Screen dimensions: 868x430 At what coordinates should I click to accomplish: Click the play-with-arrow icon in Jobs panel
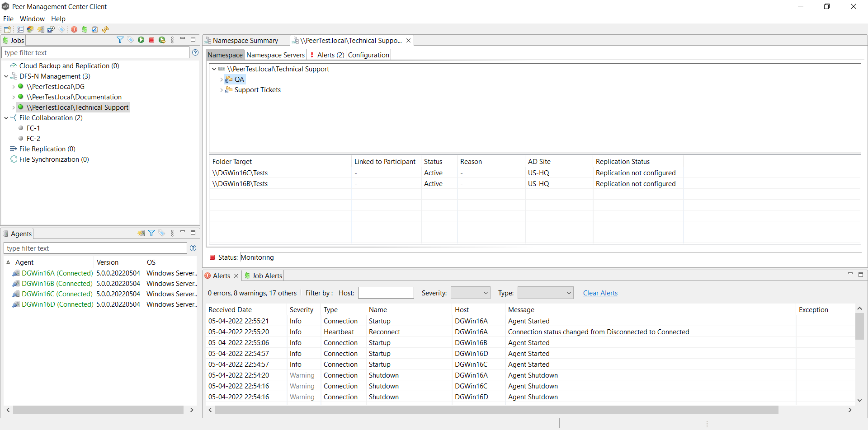[x=162, y=40]
